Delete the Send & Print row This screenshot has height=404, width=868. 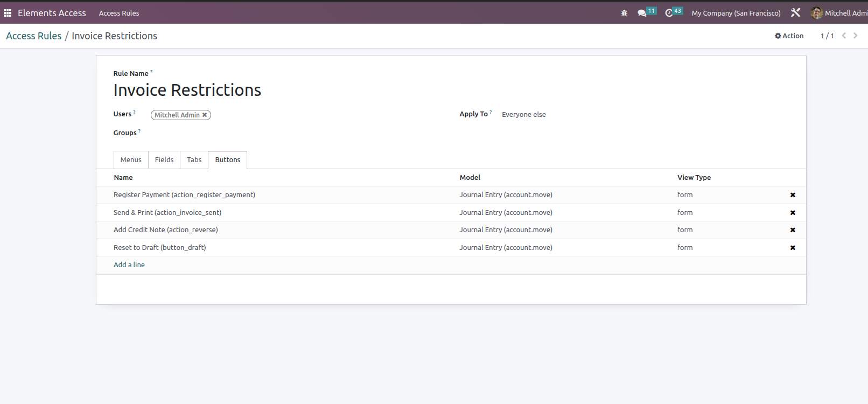coord(793,213)
